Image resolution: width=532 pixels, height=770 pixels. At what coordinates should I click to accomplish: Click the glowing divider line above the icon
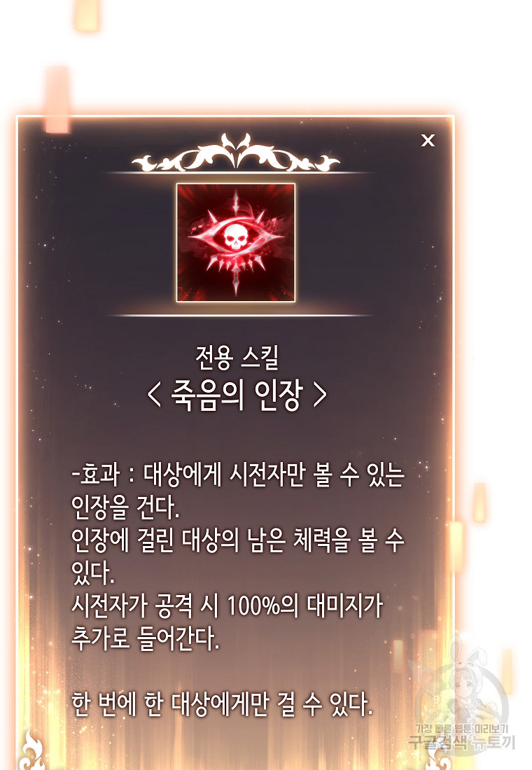tap(238, 173)
